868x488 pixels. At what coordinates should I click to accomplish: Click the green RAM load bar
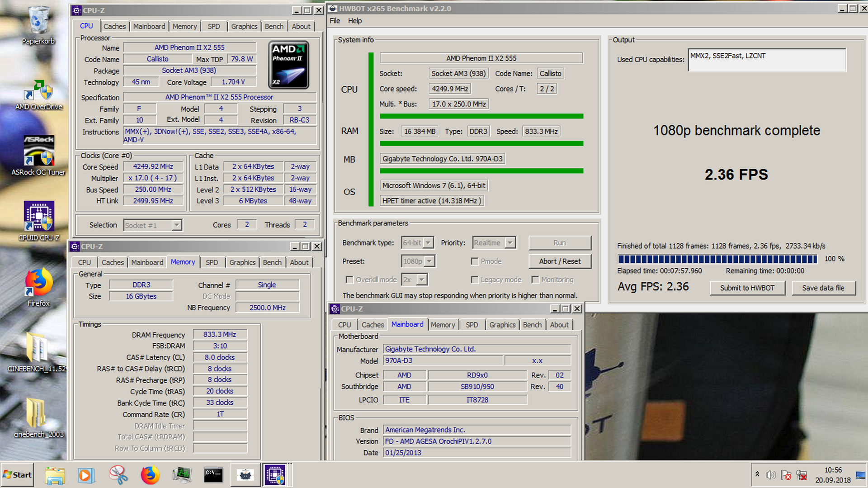pyautogui.click(x=481, y=143)
